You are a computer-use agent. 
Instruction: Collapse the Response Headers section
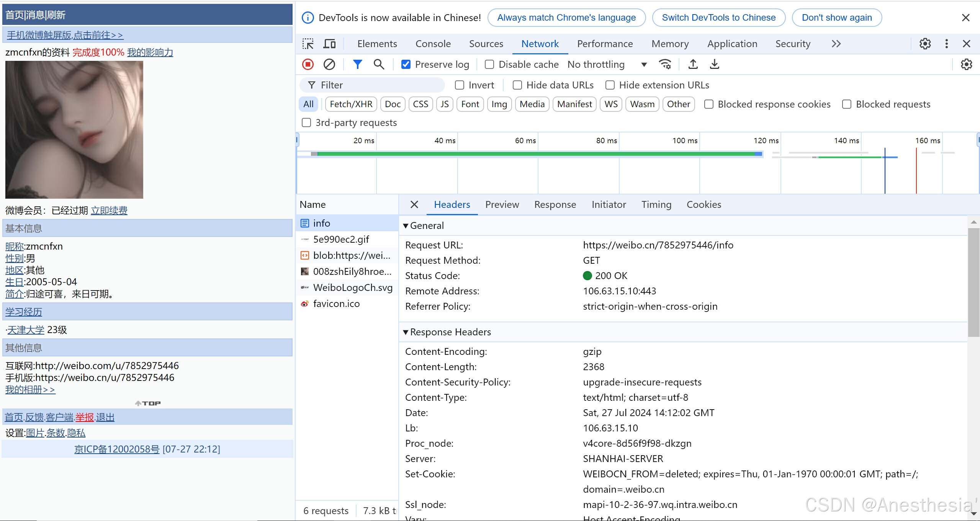point(405,332)
